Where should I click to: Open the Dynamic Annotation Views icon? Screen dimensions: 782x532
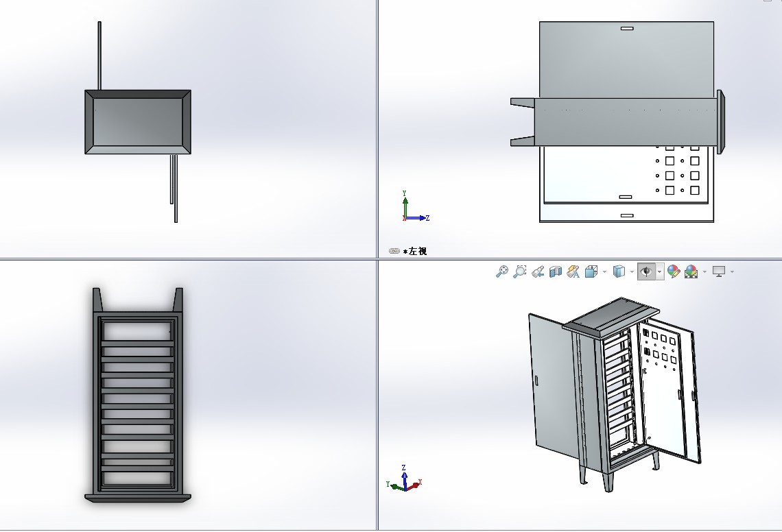(x=573, y=271)
